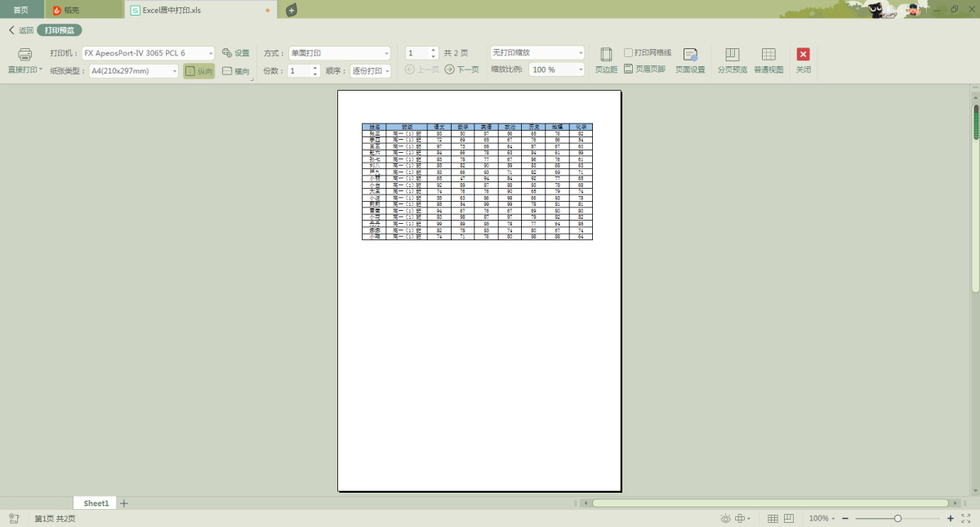The height and width of the screenshot is (527, 980).
Task: Click 返回 to exit print preview
Action: coord(21,30)
